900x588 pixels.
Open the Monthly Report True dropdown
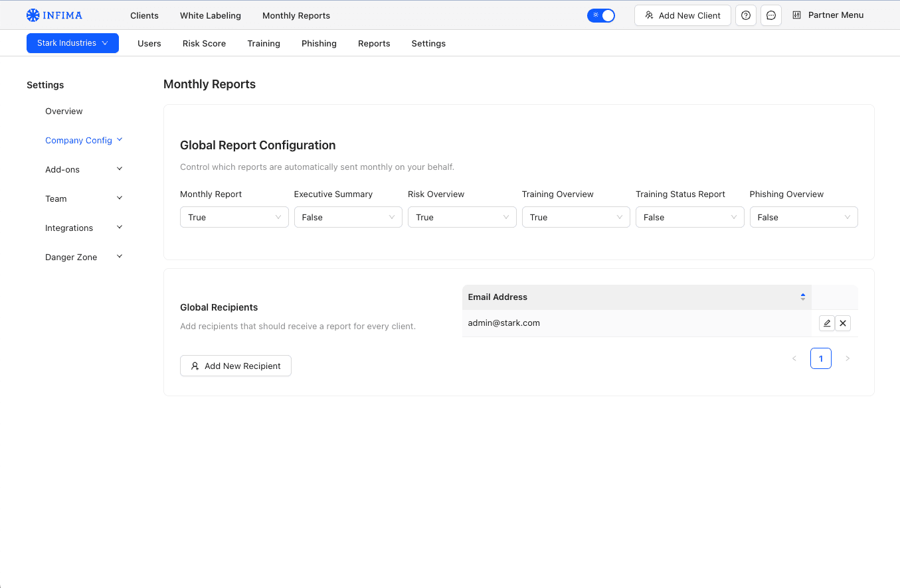(234, 217)
